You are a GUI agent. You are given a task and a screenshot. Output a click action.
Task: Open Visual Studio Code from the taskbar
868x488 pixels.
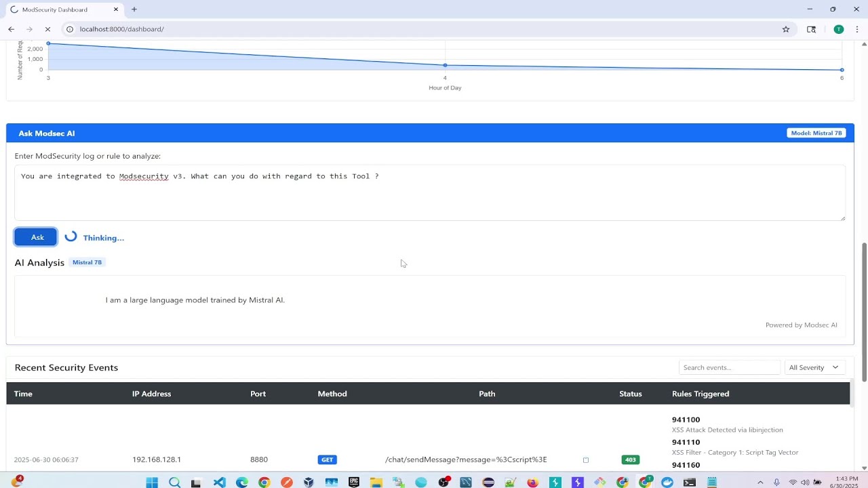pos(219,483)
